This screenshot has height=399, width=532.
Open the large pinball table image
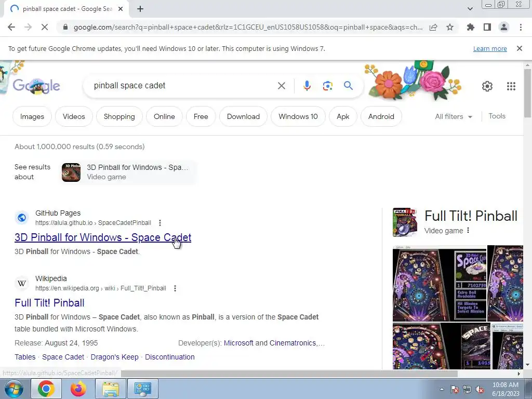point(440,283)
